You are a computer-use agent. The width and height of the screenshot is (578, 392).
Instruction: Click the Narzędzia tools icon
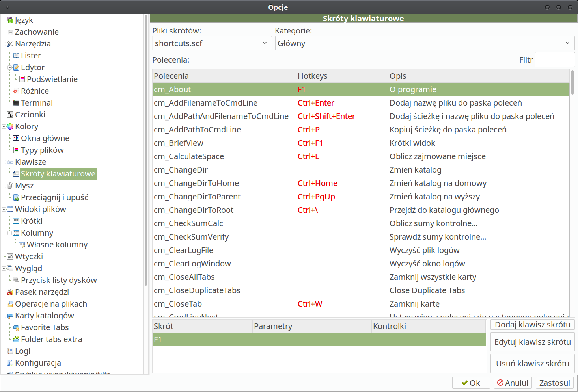click(10, 44)
